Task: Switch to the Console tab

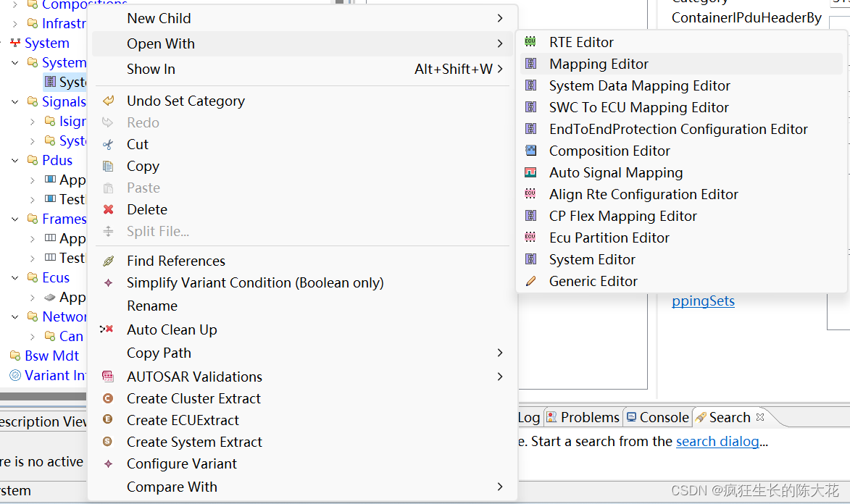Action: coord(658,417)
